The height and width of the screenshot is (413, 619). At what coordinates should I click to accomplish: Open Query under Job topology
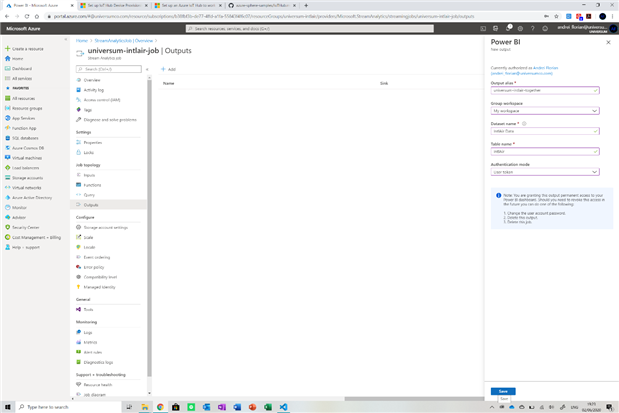tap(89, 195)
